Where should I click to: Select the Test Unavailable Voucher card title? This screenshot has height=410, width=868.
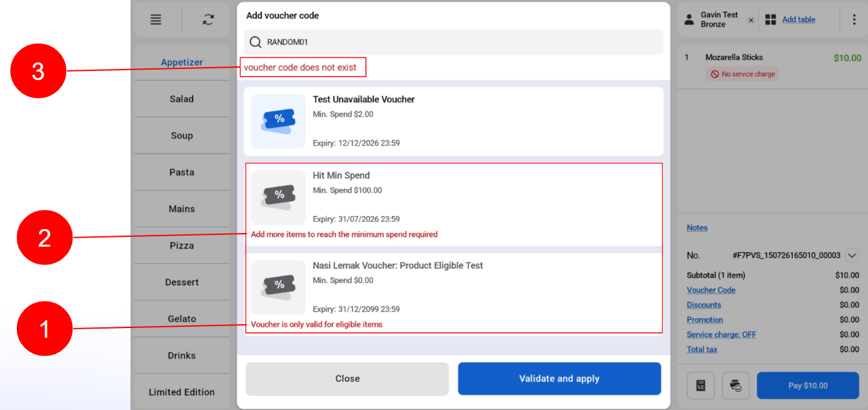(x=363, y=100)
